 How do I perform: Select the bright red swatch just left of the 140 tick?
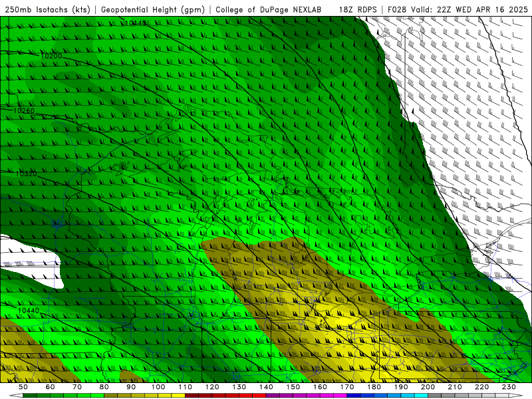click(259, 396)
